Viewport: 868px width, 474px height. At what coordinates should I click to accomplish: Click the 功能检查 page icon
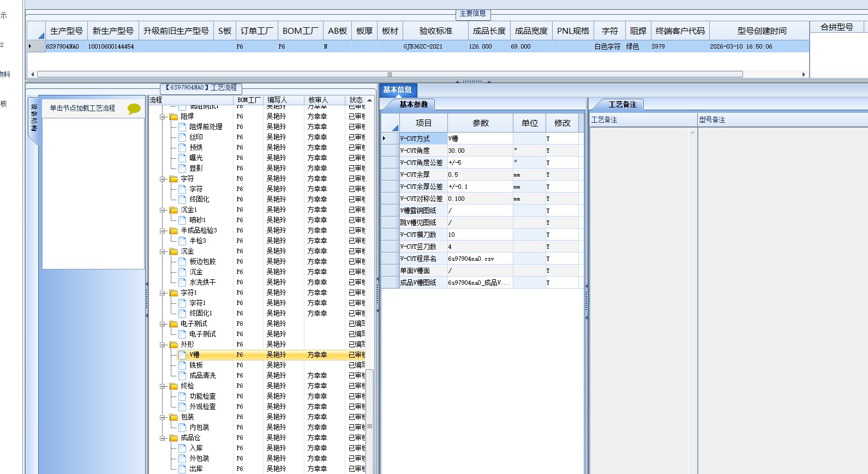[183, 397]
